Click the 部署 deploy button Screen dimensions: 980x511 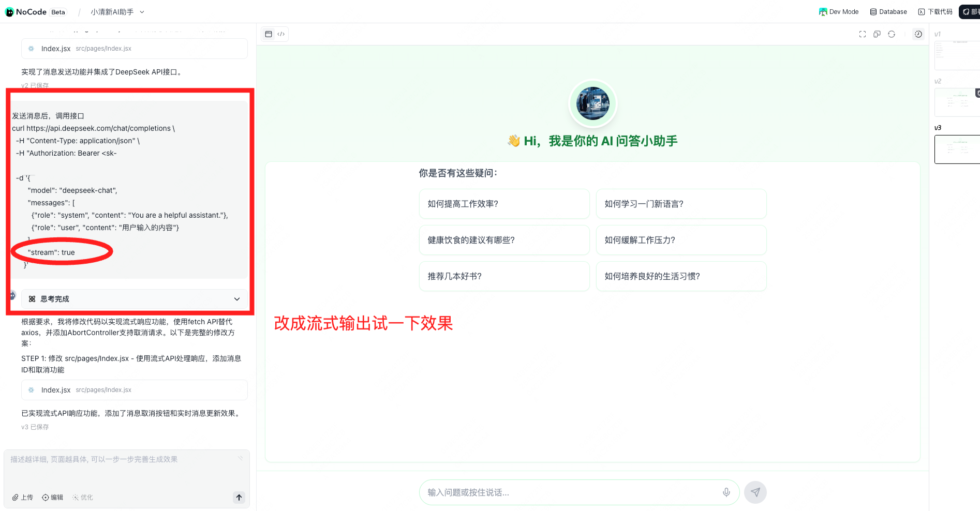(x=970, y=11)
